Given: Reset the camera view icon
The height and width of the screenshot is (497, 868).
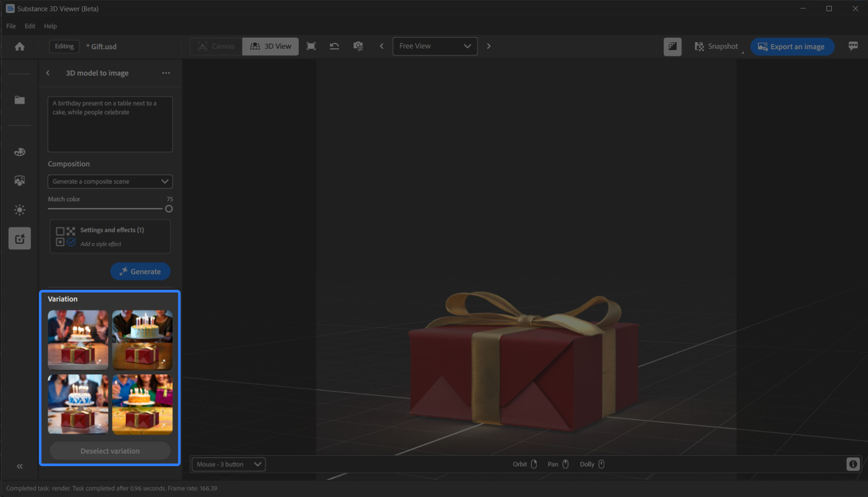Looking at the screenshot, I should click(335, 46).
